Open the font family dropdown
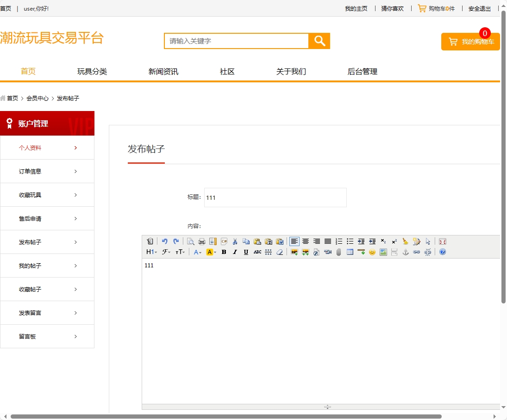This screenshot has height=420, width=507. click(x=166, y=252)
